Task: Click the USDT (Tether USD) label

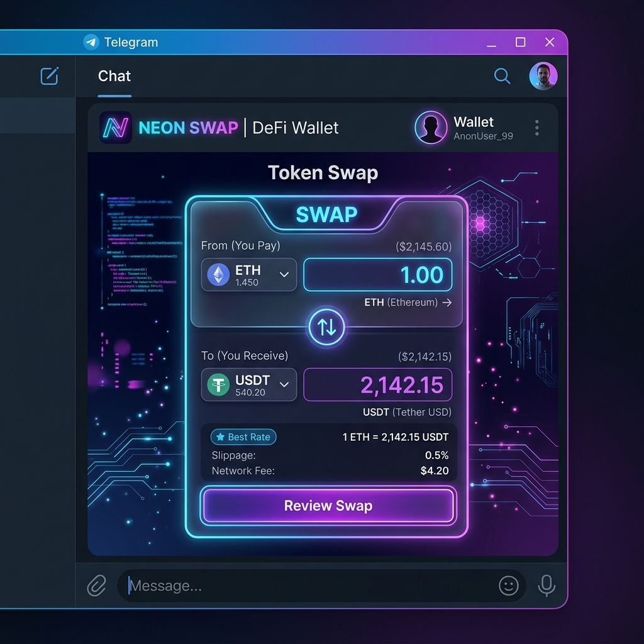Action: (407, 412)
